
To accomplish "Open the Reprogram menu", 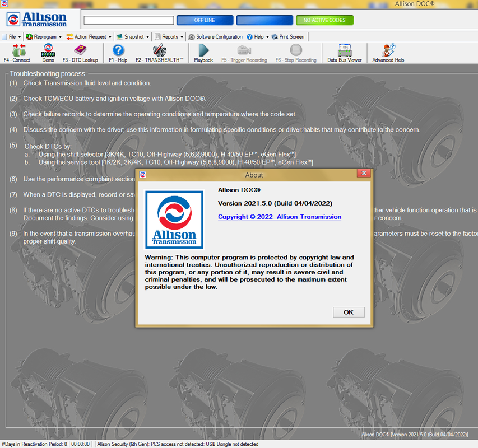I will (45, 37).
